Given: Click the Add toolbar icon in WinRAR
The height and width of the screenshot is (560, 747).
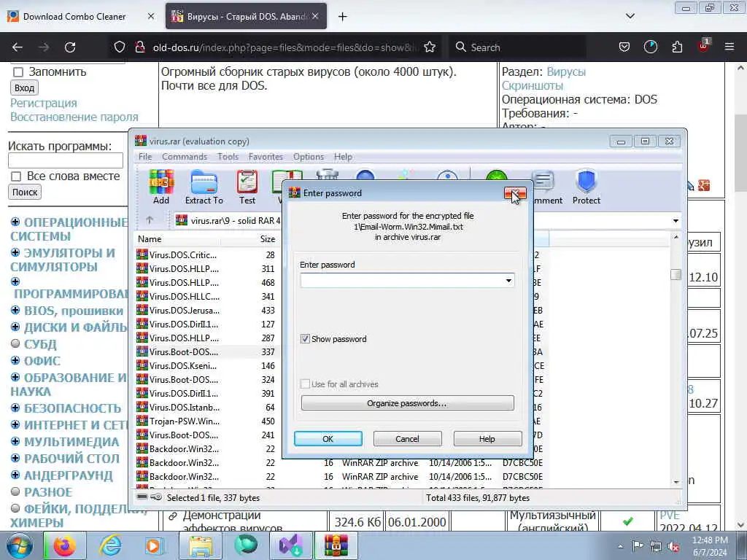Looking at the screenshot, I should tap(161, 187).
